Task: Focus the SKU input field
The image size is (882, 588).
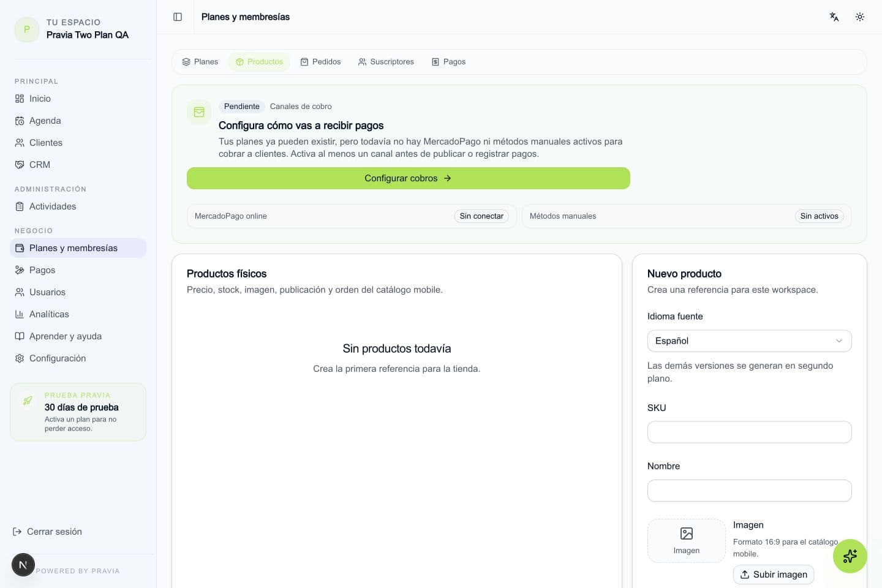Action: point(749,432)
